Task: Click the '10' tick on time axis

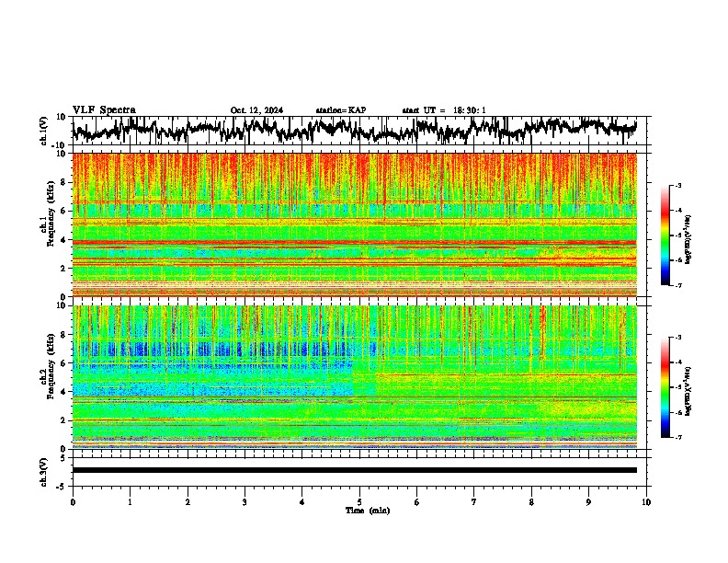Action: click(x=646, y=502)
